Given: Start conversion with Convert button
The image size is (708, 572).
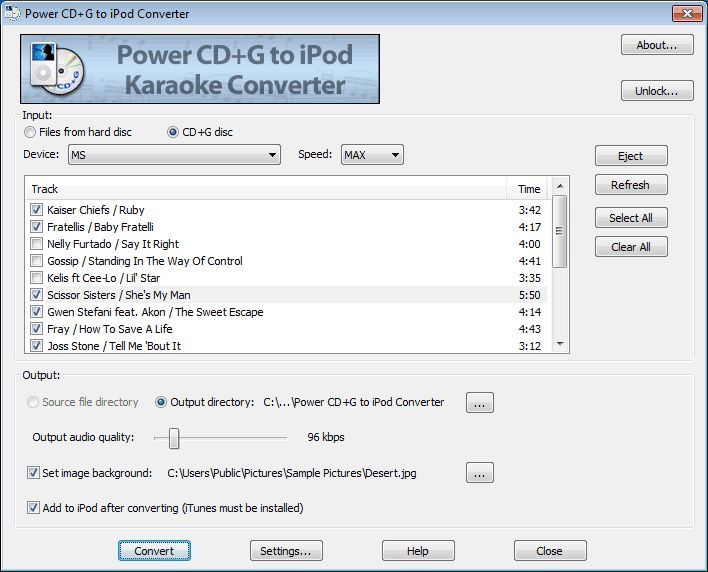Looking at the screenshot, I should 154,551.
